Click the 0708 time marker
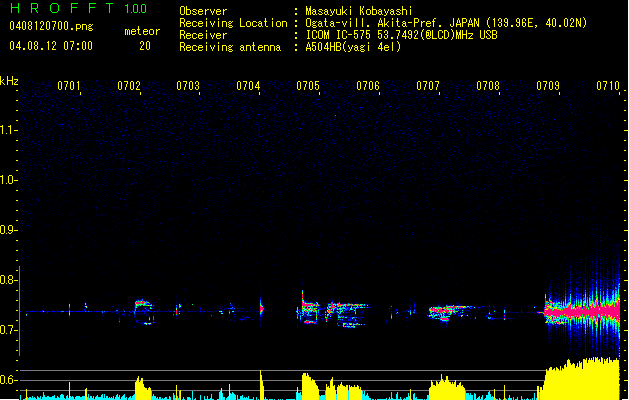 488,86
